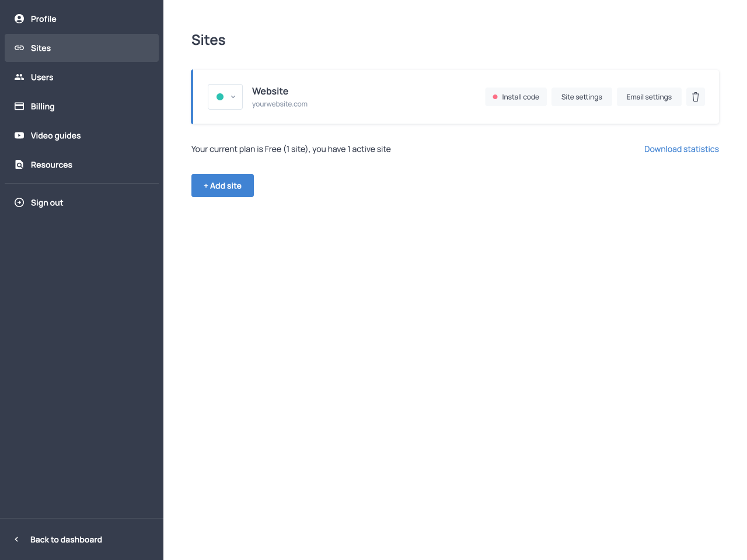The image size is (747, 560).
Task: Open Users via the people icon
Action: click(x=19, y=77)
